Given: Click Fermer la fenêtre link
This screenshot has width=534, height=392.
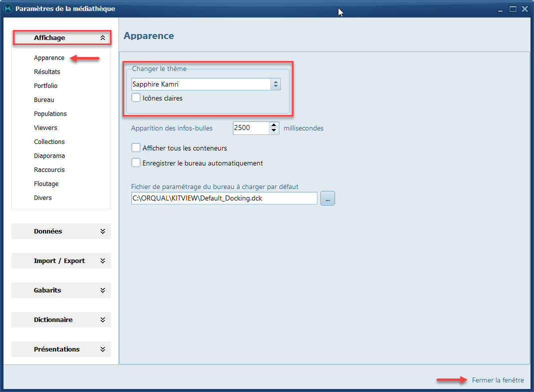Looking at the screenshot, I should (x=497, y=380).
